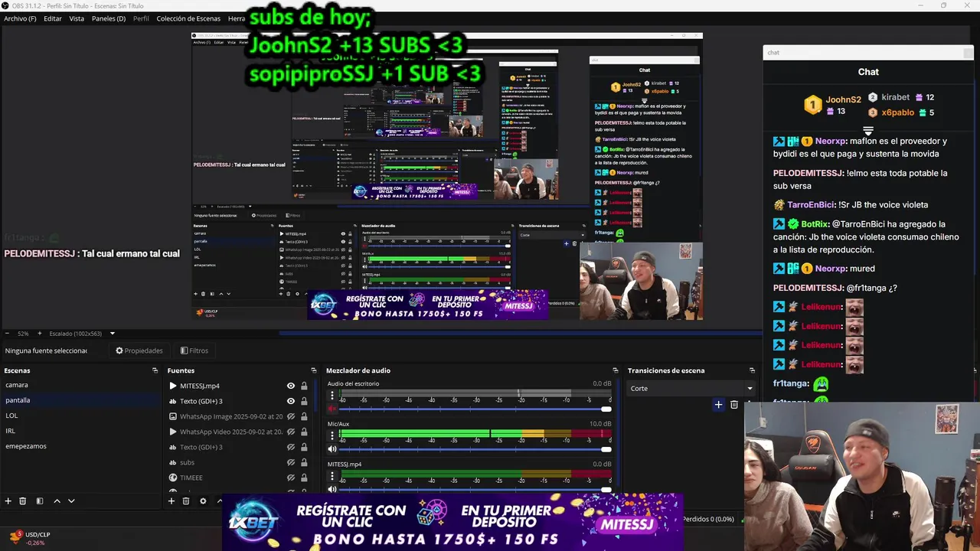
Task: Add a new source with plus icon
Action: coord(171,501)
